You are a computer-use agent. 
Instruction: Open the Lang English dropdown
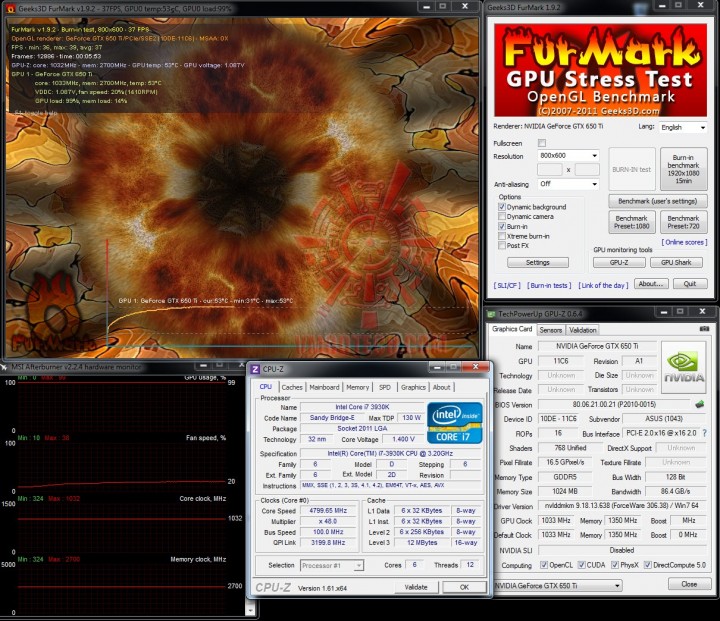pyautogui.click(x=683, y=127)
